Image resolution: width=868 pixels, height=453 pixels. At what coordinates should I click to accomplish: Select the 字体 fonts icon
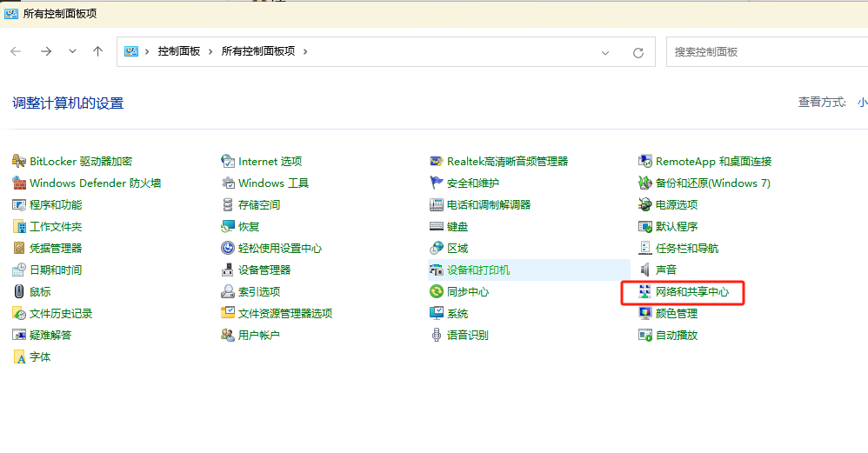[x=20, y=357]
